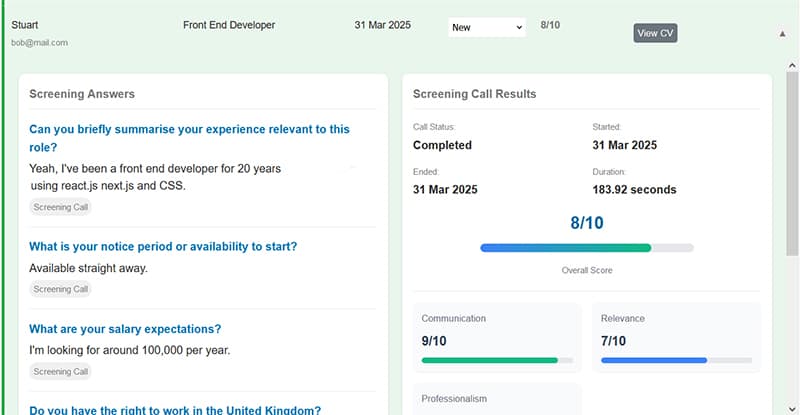Click the View CV button

click(x=655, y=33)
